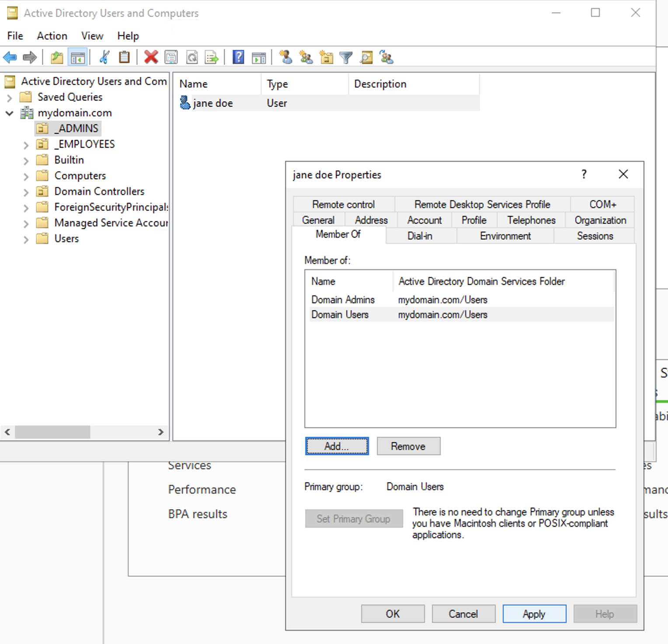Image resolution: width=668 pixels, height=644 pixels.
Task: Create a new group via toolbar icon
Action: (306, 57)
